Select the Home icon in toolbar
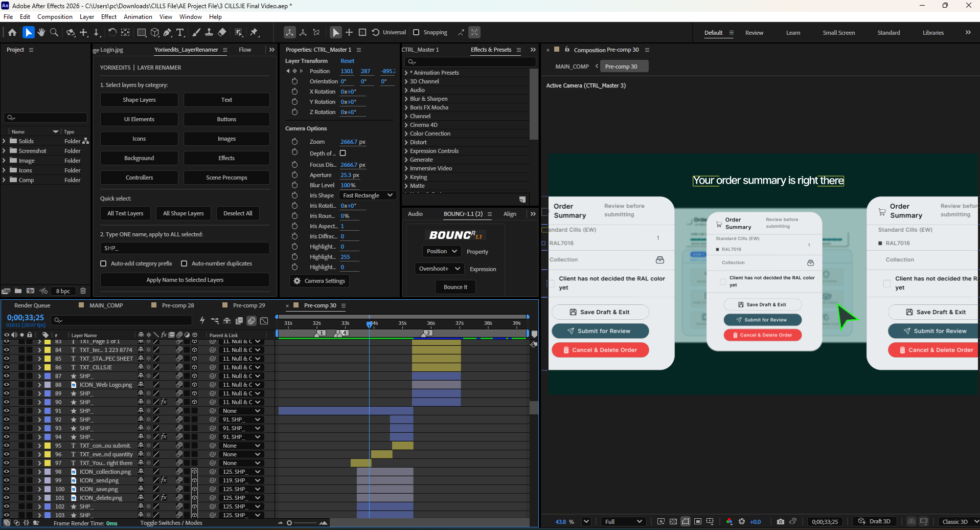Image resolution: width=980 pixels, height=530 pixels. pos(12,32)
